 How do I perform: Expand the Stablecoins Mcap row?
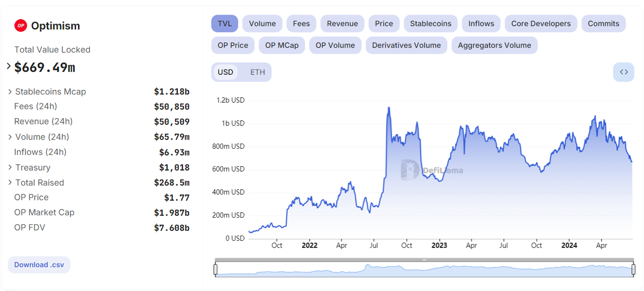[x=10, y=92]
